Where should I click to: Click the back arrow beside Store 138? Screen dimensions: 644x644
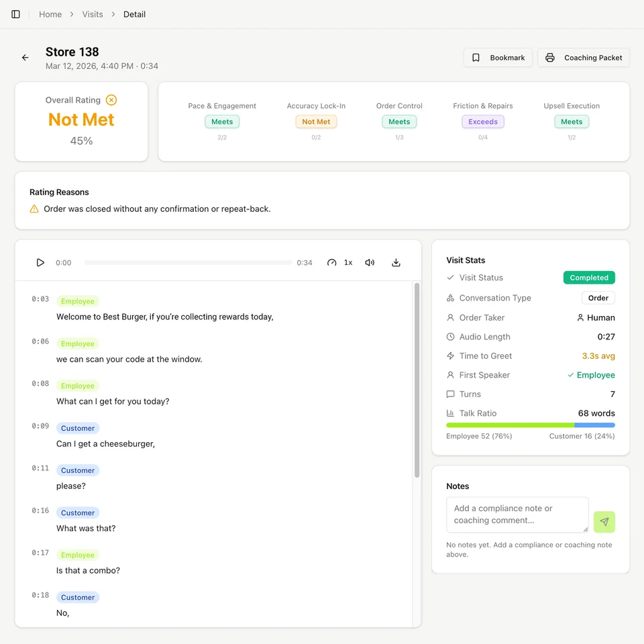coord(25,58)
